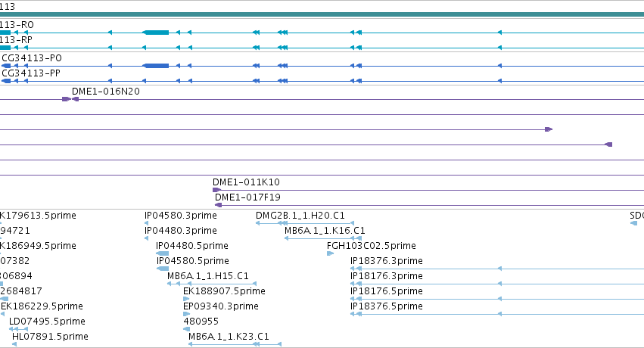Click the DME1-011K10 purple arrow glyph
644x348 pixels.
(x=216, y=190)
